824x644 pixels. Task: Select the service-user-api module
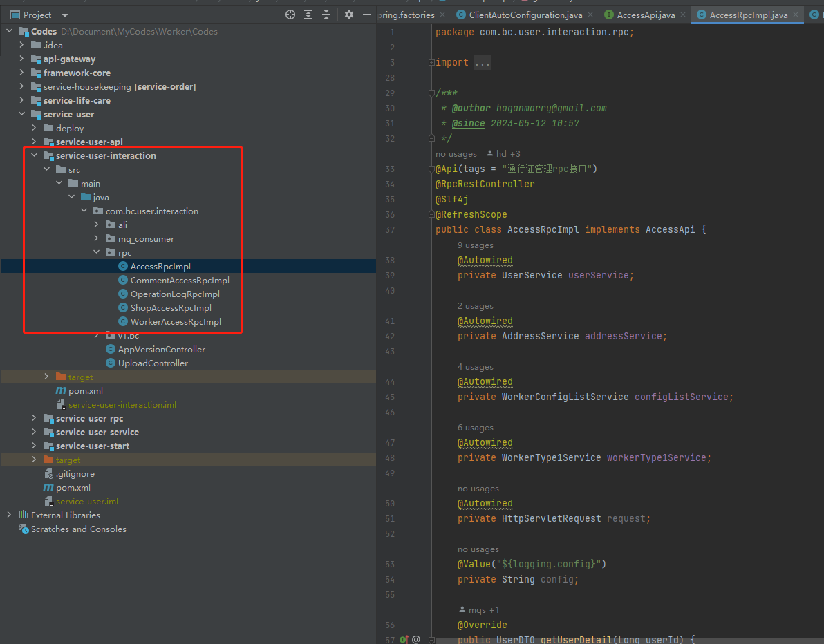88,142
